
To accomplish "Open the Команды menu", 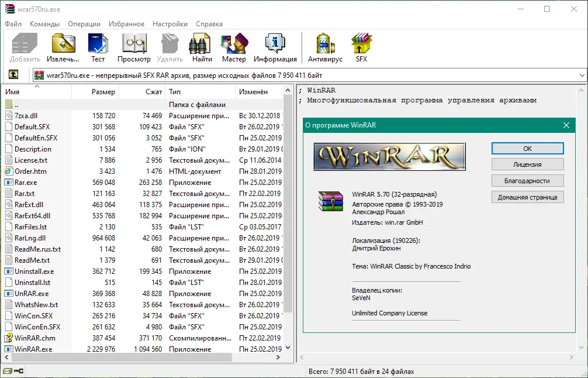I will pos(44,23).
